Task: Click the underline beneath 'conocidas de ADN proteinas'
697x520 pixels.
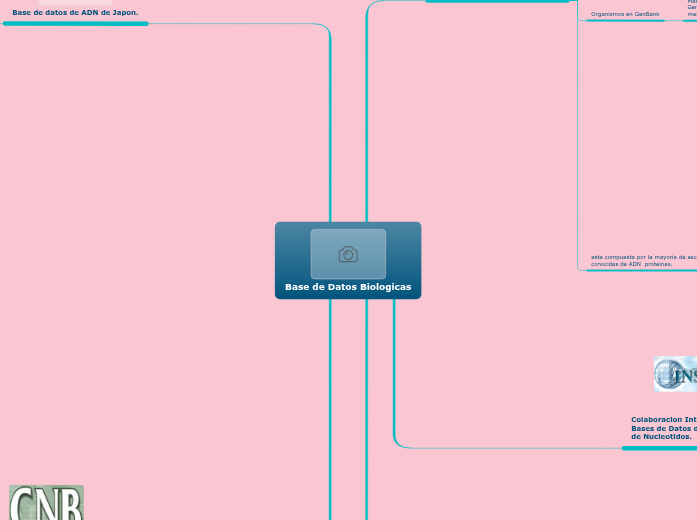Action: 640,270
